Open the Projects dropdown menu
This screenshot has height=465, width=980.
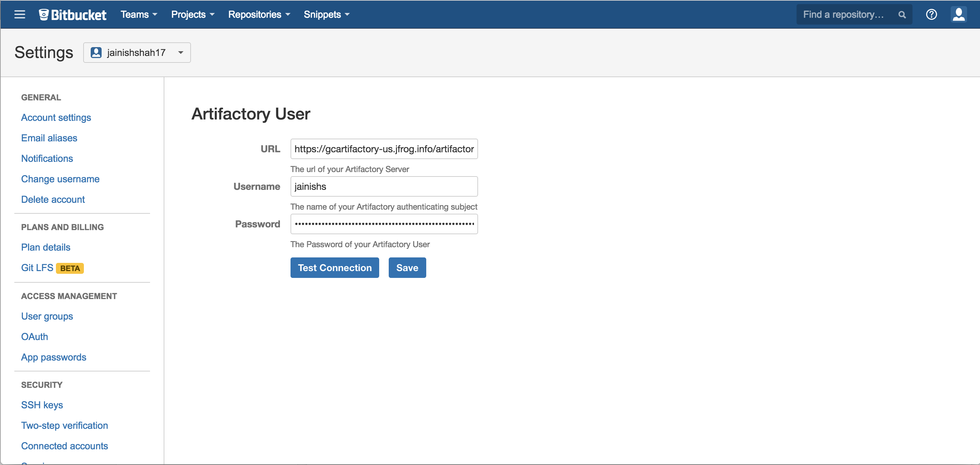pos(193,14)
